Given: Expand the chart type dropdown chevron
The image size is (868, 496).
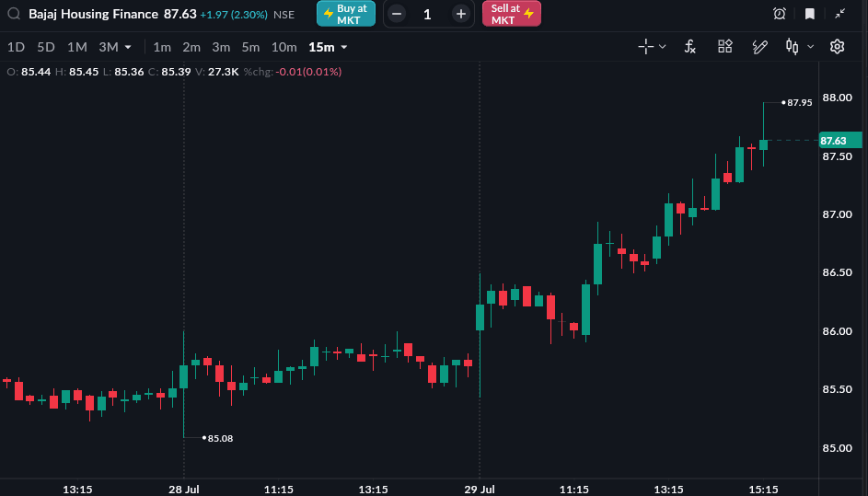Looking at the screenshot, I should point(810,47).
